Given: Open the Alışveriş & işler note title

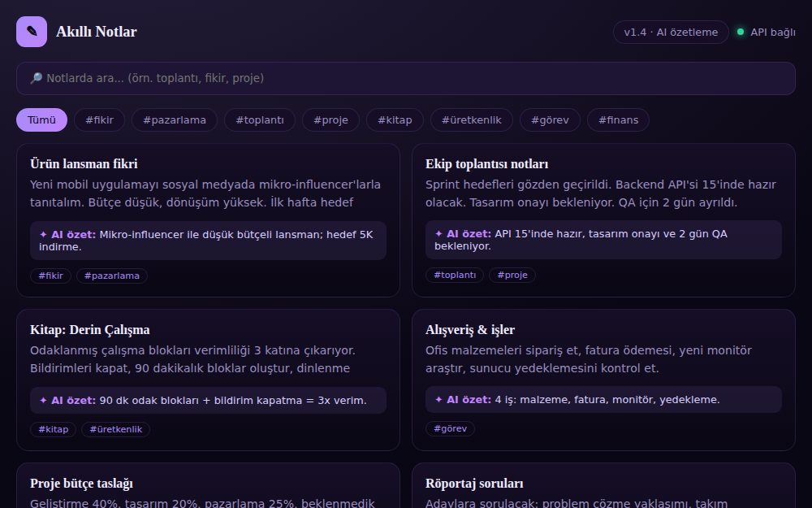Looking at the screenshot, I should pos(470,330).
